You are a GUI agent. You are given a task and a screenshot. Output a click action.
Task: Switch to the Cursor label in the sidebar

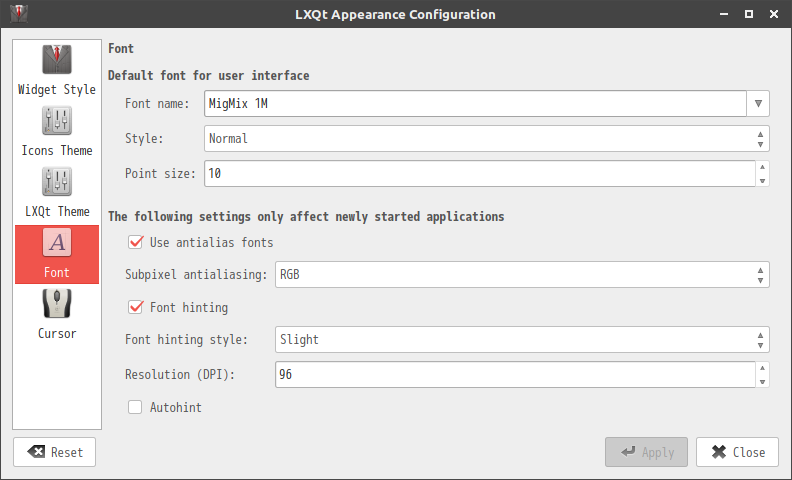[57, 333]
